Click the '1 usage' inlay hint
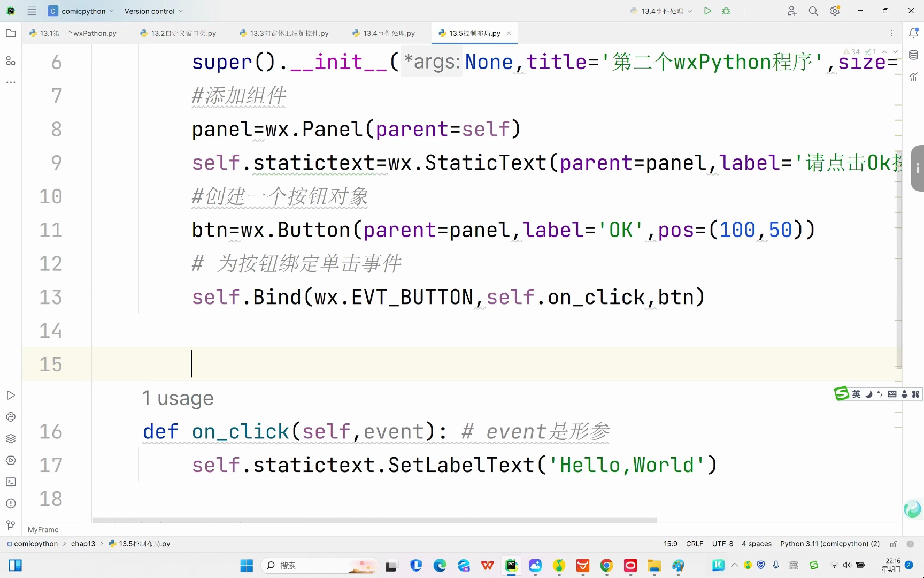 click(178, 398)
